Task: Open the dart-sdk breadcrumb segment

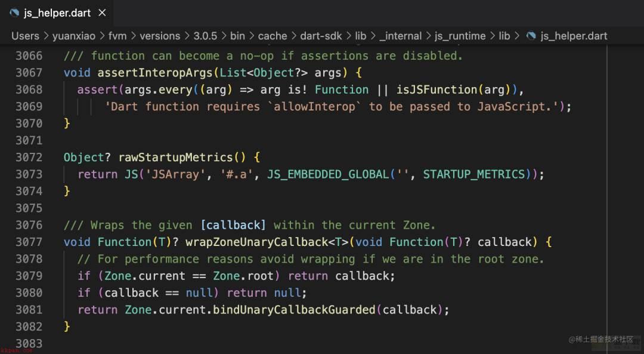Action: 321,36
